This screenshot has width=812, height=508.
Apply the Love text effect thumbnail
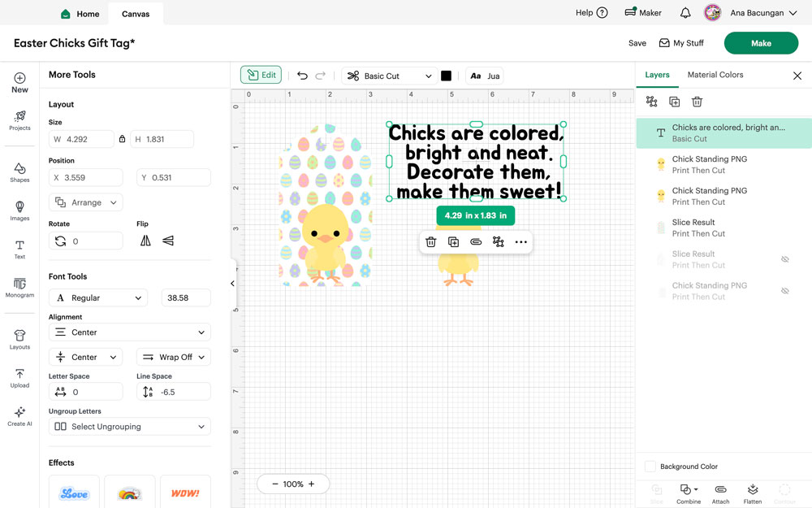click(74, 492)
